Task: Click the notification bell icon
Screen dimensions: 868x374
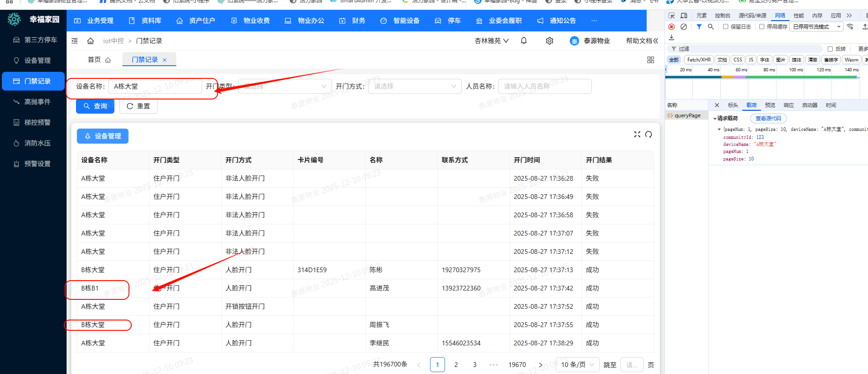Action: tap(524, 41)
